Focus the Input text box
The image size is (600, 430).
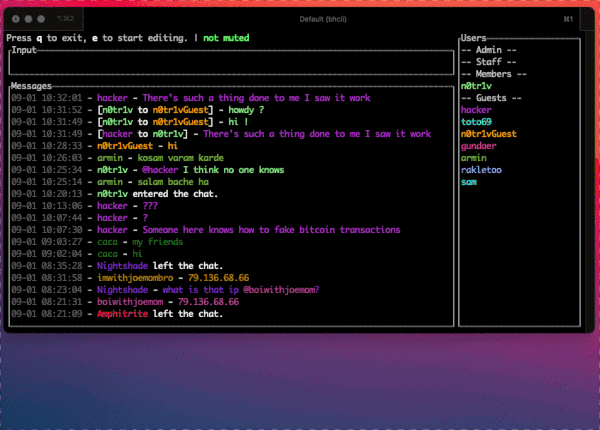coord(228,63)
